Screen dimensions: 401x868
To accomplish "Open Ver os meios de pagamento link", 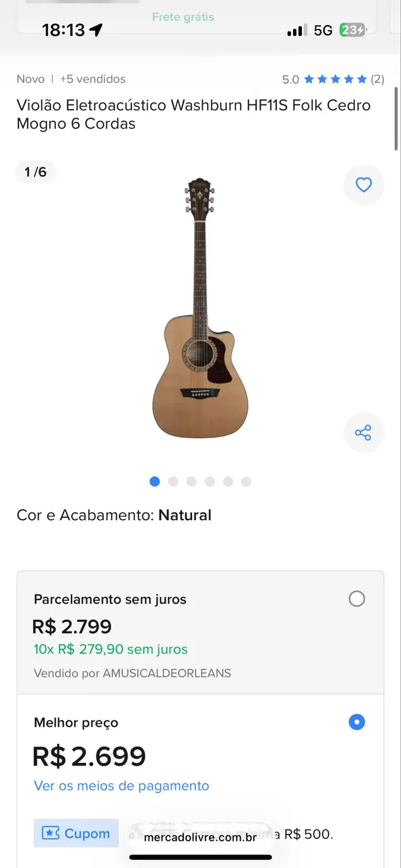I will 121,786.
